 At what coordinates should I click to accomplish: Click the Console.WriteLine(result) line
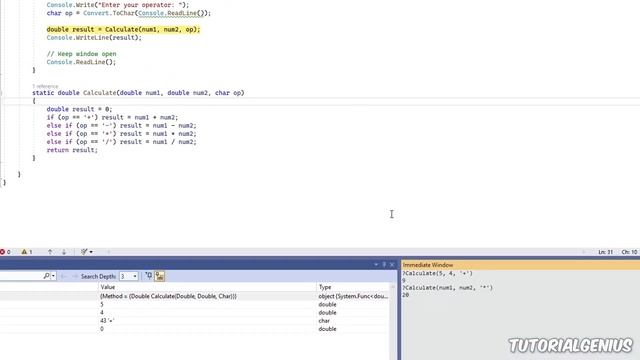(x=94, y=38)
